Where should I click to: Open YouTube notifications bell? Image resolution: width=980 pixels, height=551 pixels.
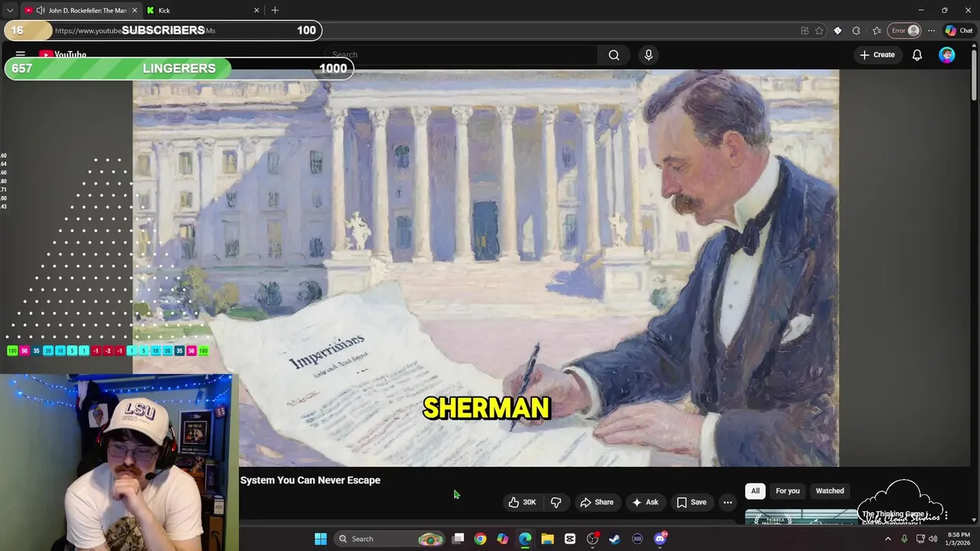(916, 55)
